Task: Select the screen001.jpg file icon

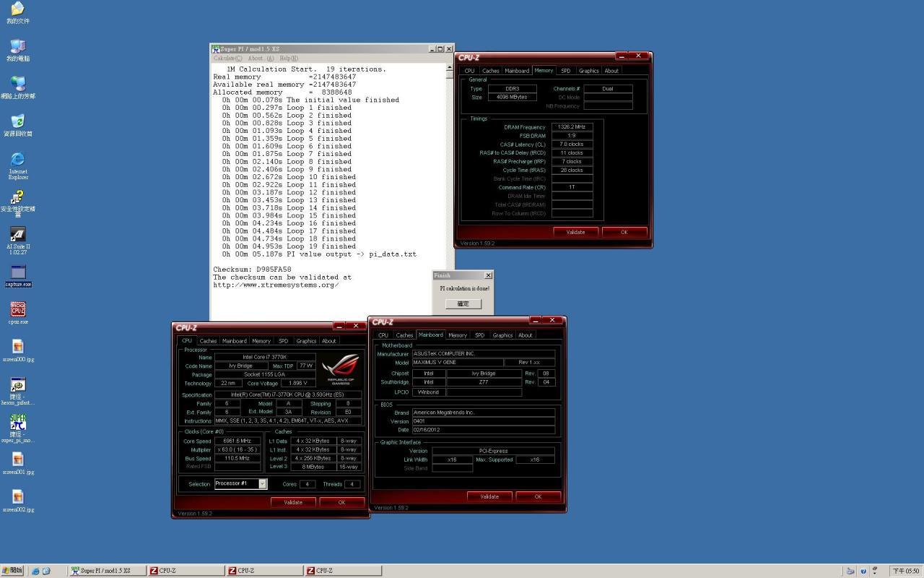Action: pos(17,464)
